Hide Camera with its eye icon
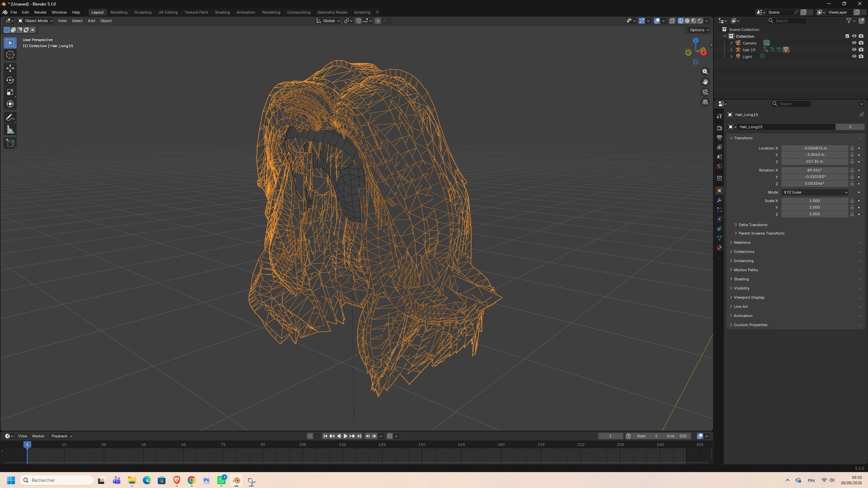This screenshot has height=488, width=868. click(854, 43)
